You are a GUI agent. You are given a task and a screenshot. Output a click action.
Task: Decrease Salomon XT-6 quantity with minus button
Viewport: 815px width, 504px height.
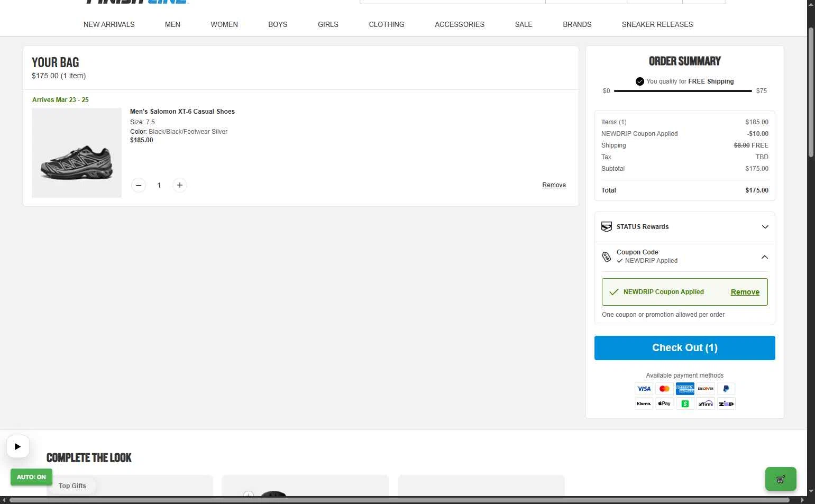point(139,185)
